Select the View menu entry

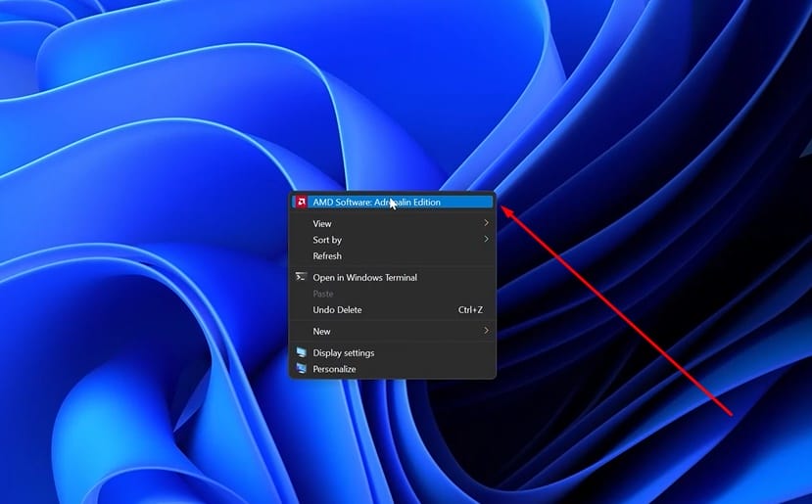tap(322, 224)
